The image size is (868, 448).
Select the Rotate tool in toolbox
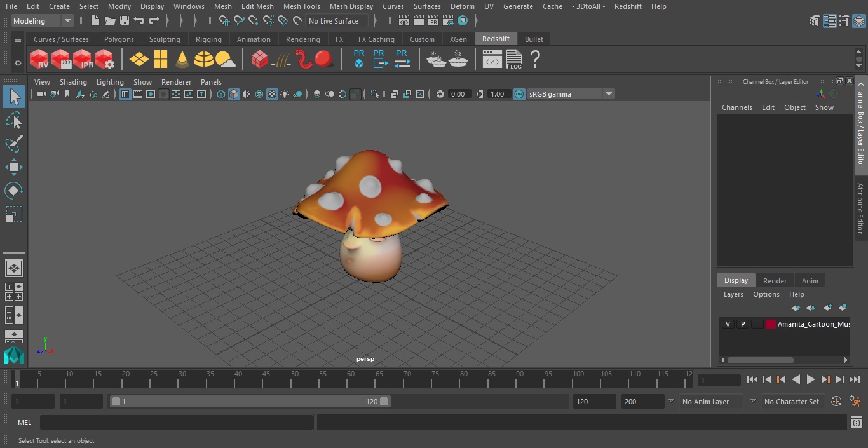pyautogui.click(x=13, y=191)
